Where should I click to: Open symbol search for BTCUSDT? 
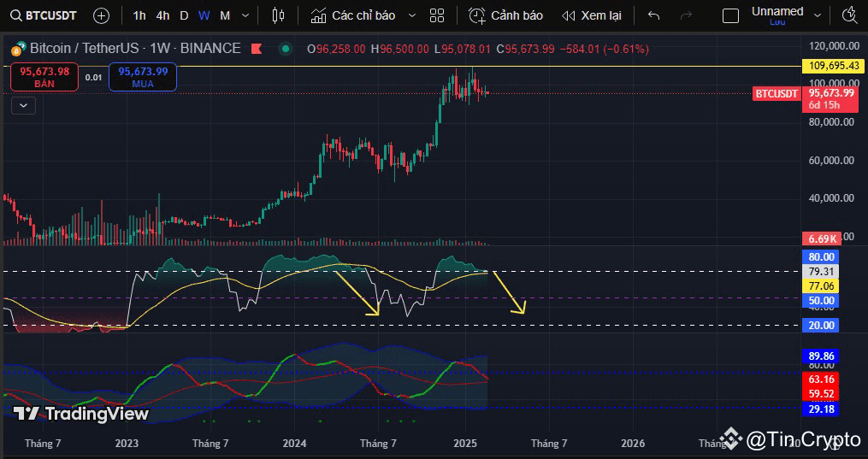coord(44,15)
